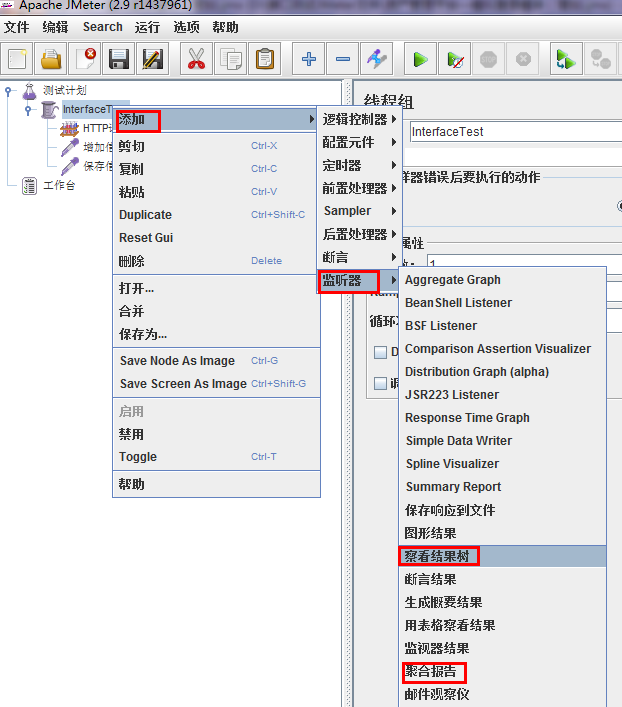Open the 帮助 menu in menu bar
The width and height of the screenshot is (622, 707).
(x=226, y=27)
